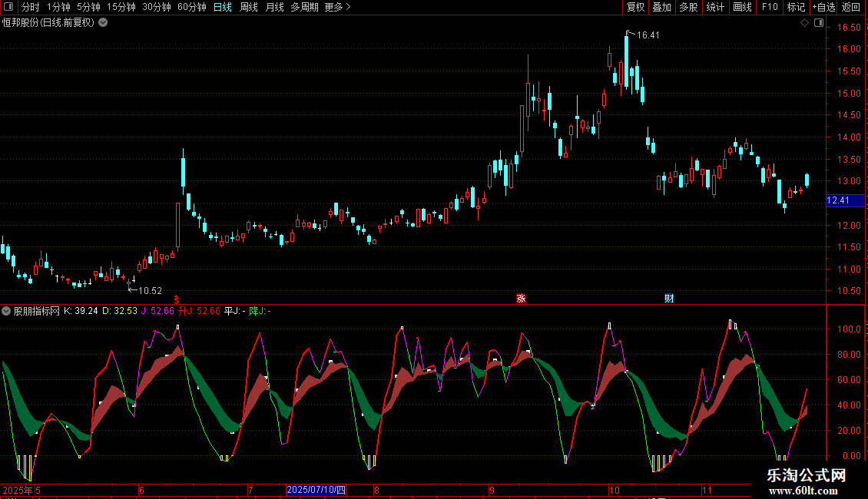Click the panel layout icon at top-left
Viewport: 868px width, 499px height.
pyautogui.click(x=8, y=7)
